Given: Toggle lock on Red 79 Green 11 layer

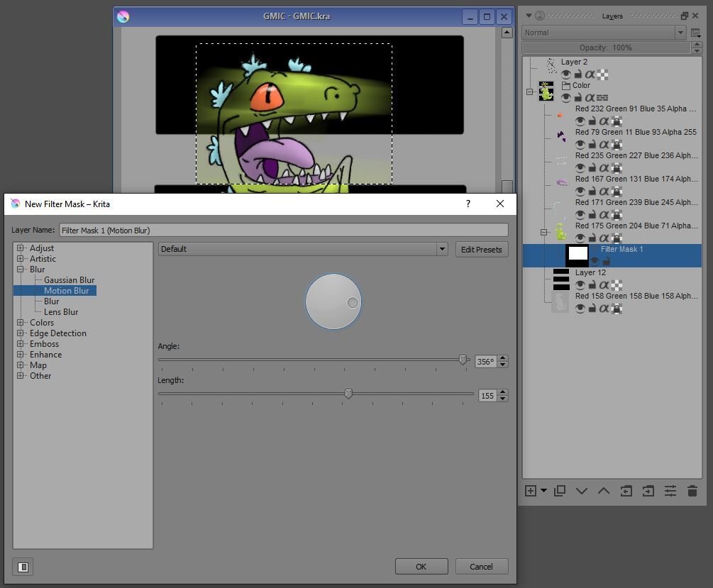Looking at the screenshot, I should tap(592, 145).
